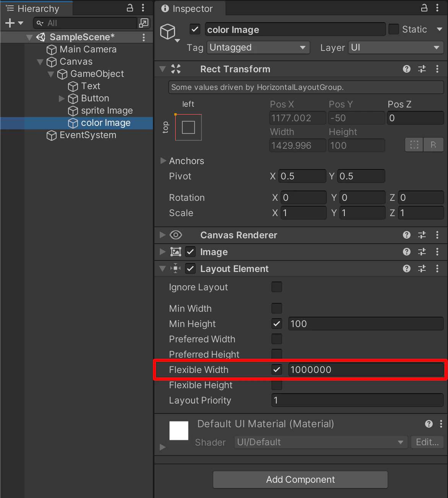448x498 pixels.
Task: Disable the Layout Element component checkbox
Action: click(x=190, y=269)
